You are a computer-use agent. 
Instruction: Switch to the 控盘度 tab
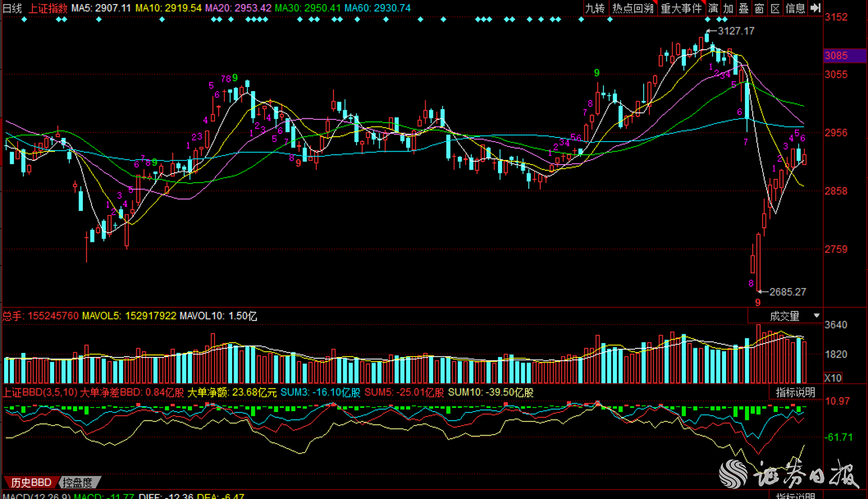click(x=78, y=482)
